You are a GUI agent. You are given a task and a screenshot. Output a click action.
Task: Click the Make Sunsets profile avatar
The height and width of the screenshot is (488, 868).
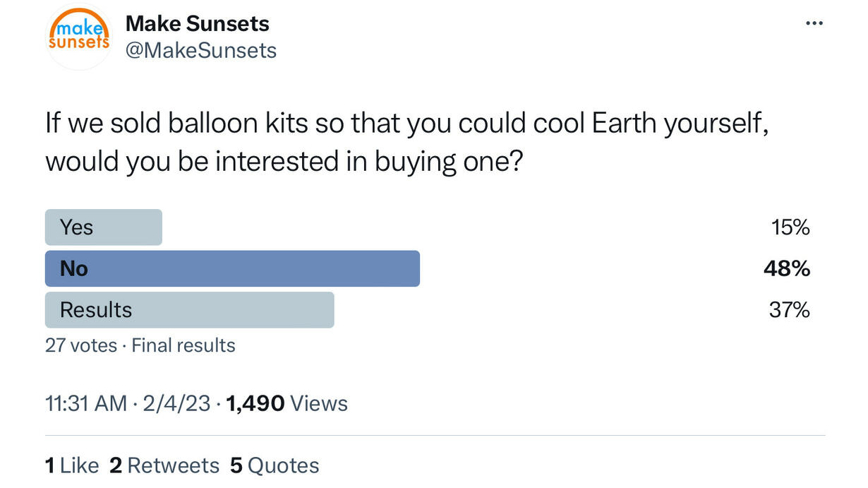78,37
